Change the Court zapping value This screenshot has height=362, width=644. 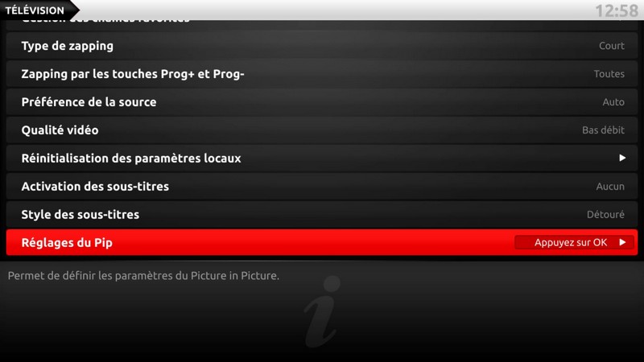coord(611,46)
